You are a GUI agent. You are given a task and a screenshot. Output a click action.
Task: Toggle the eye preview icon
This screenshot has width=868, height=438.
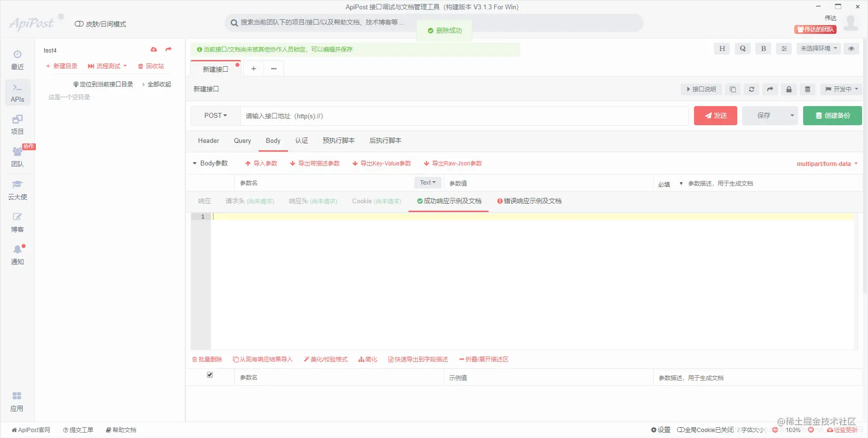click(x=851, y=49)
